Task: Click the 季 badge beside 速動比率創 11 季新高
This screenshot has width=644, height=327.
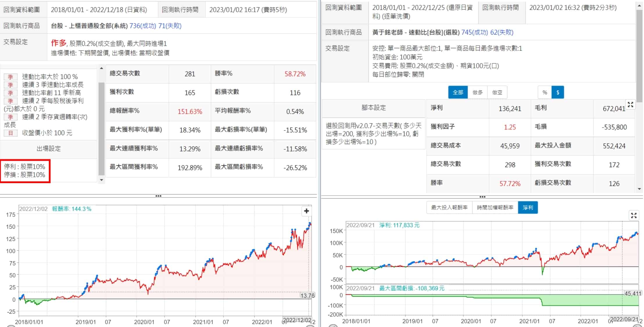Action: pos(10,93)
